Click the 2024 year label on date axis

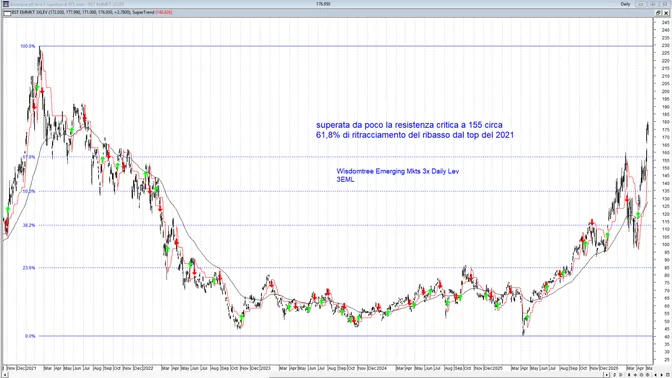[381, 368]
